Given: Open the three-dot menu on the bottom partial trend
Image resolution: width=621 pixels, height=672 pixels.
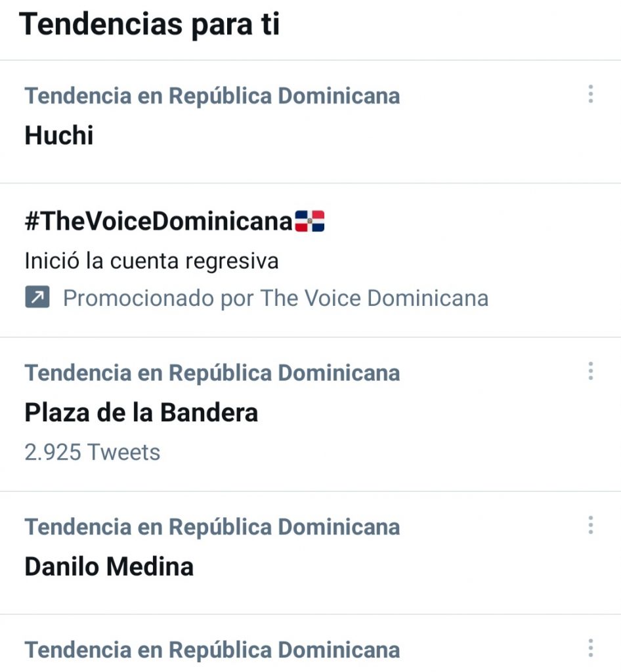Looking at the screenshot, I should [590, 648].
